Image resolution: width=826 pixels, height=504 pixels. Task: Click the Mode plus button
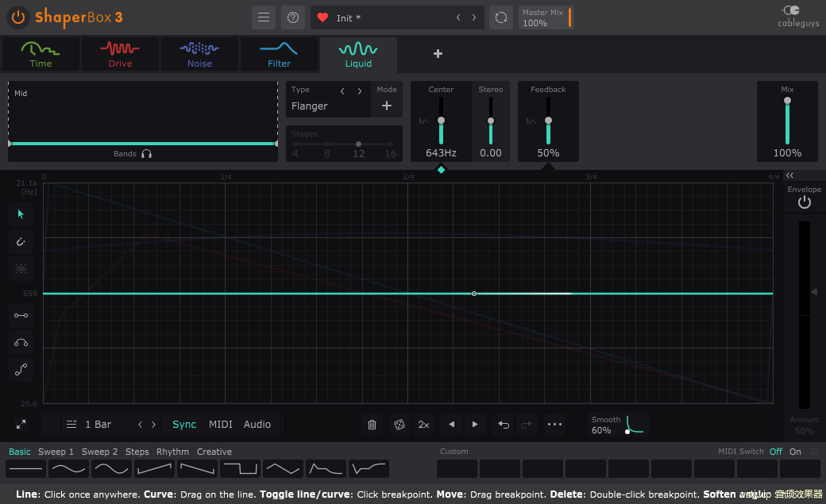tap(387, 106)
